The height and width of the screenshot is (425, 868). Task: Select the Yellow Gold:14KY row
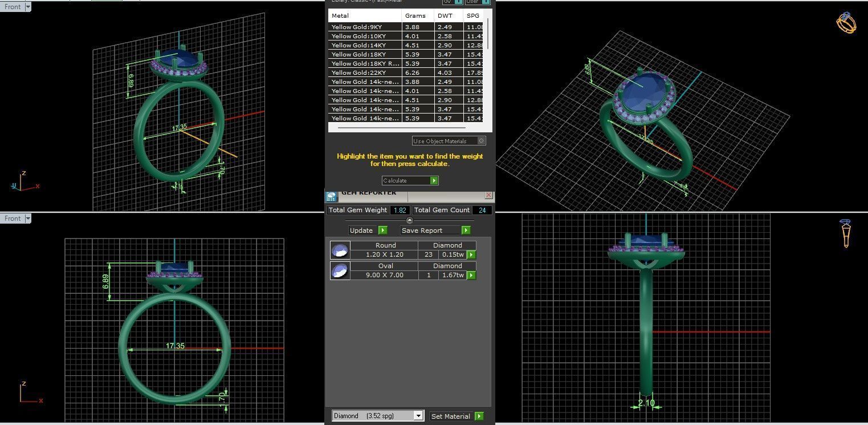pos(406,45)
